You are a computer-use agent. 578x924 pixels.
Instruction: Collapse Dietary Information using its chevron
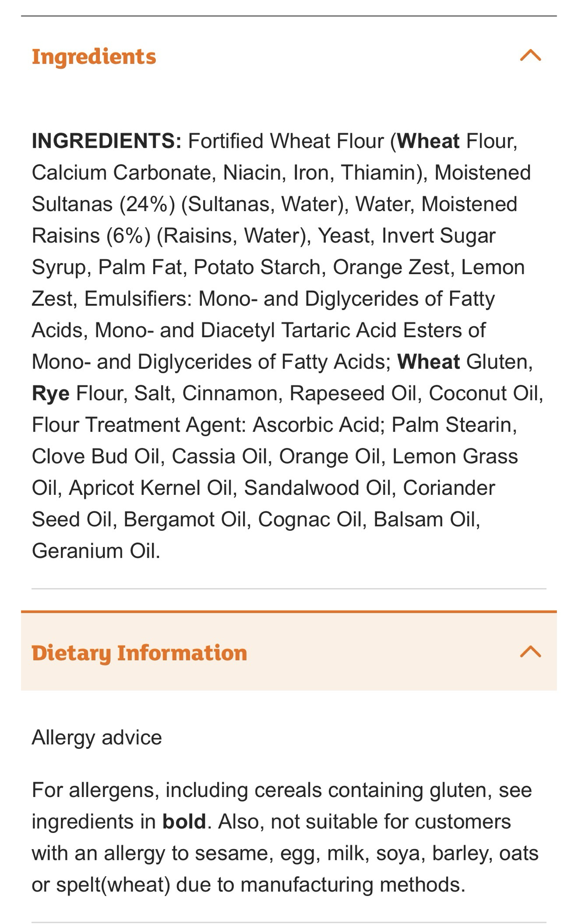530,651
